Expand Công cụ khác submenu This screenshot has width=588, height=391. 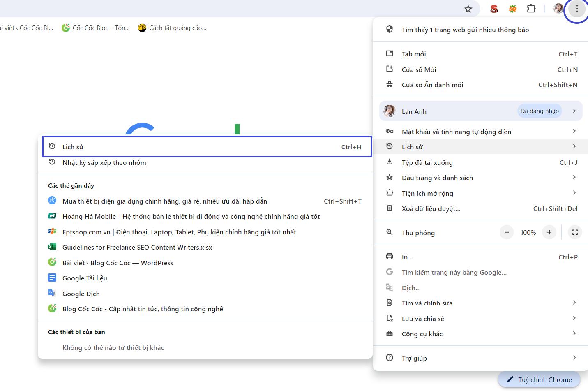pos(481,334)
